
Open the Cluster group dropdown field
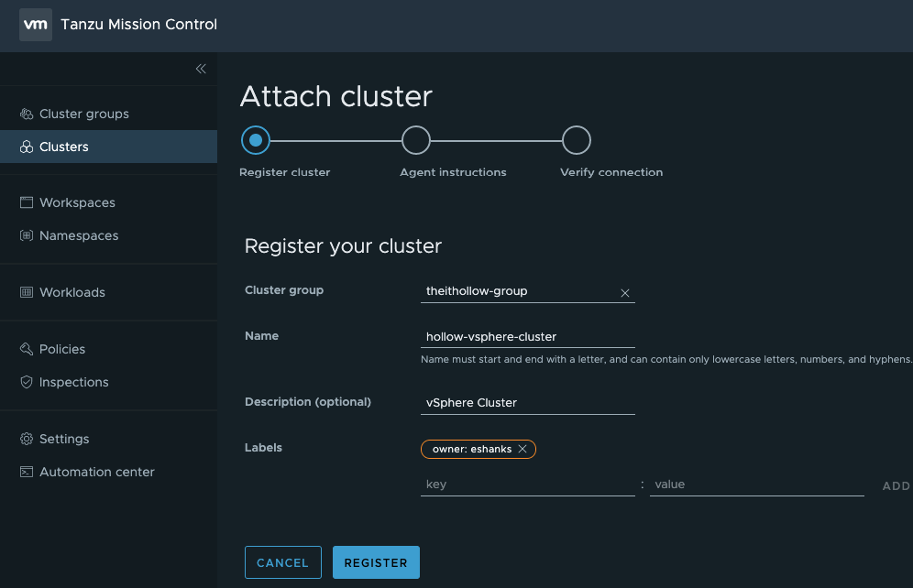518,291
